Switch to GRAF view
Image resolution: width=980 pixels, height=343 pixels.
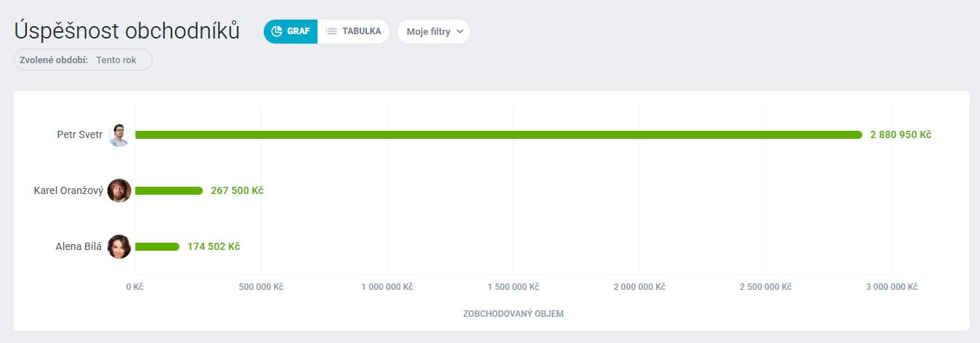click(291, 31)
